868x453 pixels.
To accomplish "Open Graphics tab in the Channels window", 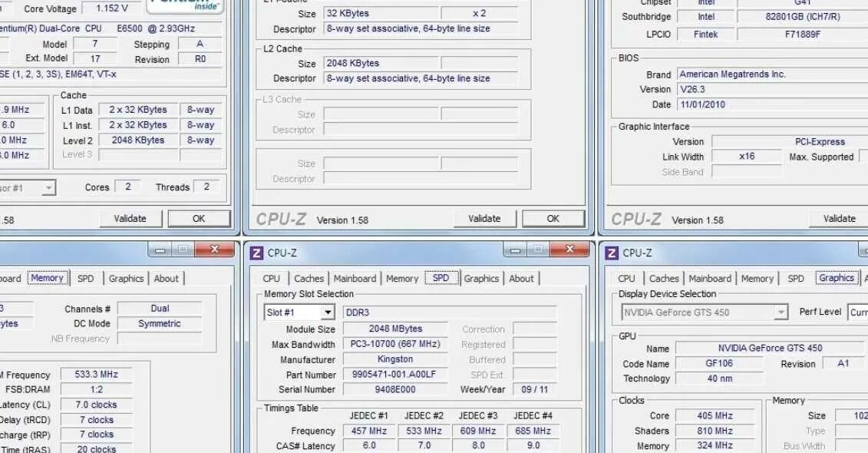I will click(126, 279).
